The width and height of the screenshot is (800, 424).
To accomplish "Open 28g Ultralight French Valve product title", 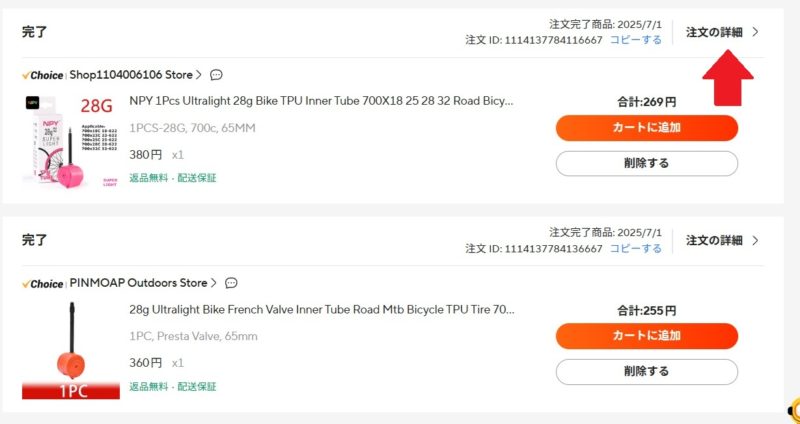I will pyautogui.click(x=321, y=309).
